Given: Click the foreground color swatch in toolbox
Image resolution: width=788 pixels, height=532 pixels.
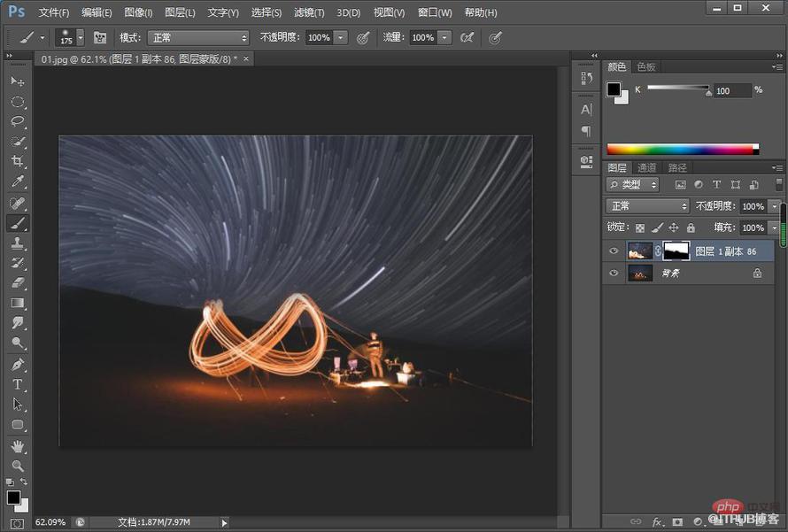Looking at the screenshot, I should click(13, 497).
